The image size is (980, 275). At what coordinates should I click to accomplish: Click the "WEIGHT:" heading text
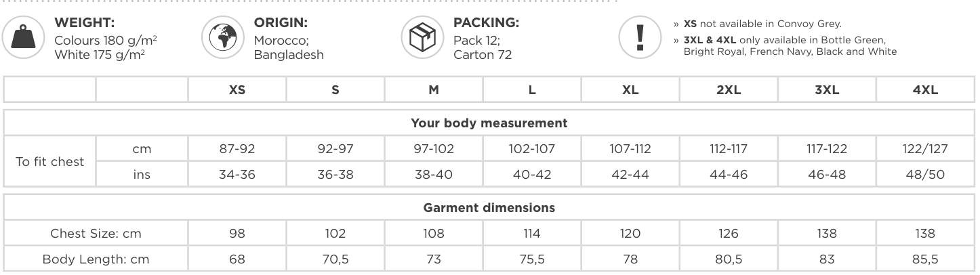pos(85,22)
